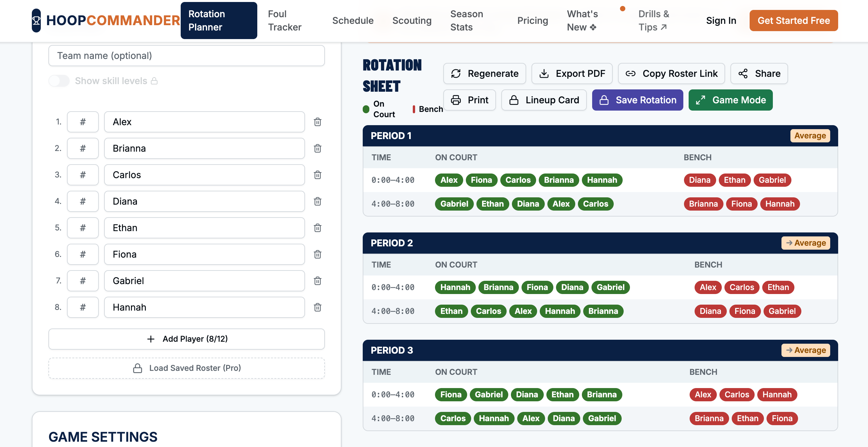
Task: Print the rotation sheet
Action: tap(469, 100)
